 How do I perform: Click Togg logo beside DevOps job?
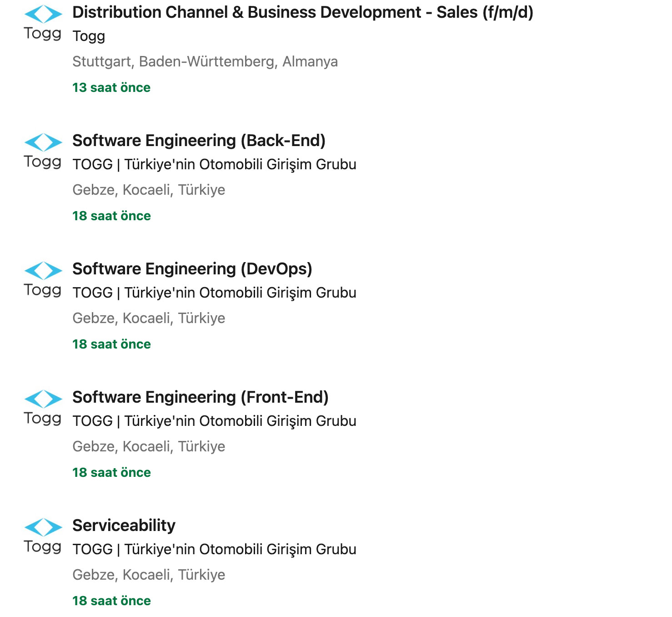pyautogui.click(x=43, y=280)
